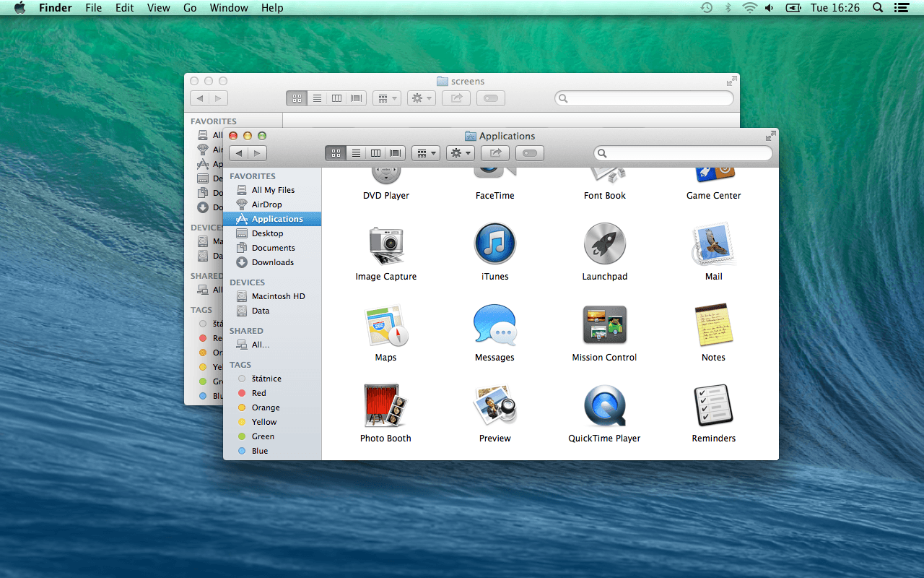
Task: Open the Image Capture app icon
Action: [386, 245]
